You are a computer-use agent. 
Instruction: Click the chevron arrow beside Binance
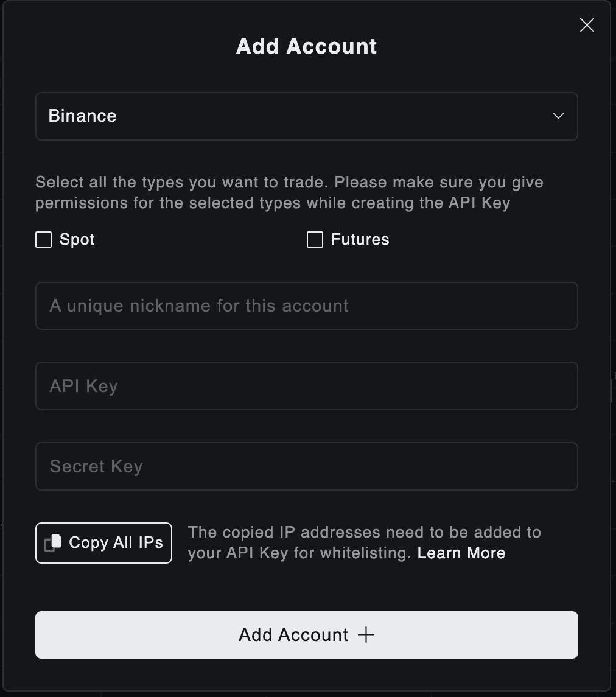(558, 116)
